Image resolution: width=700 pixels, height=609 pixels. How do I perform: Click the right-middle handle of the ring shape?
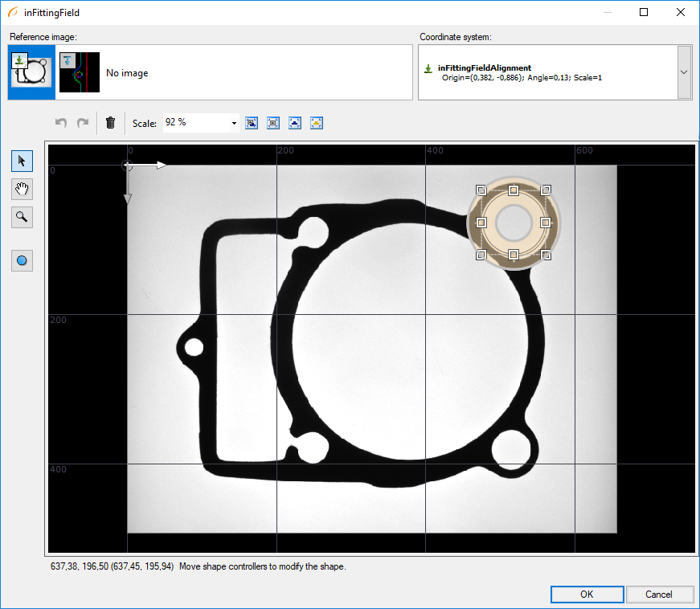tap(546, 223)
